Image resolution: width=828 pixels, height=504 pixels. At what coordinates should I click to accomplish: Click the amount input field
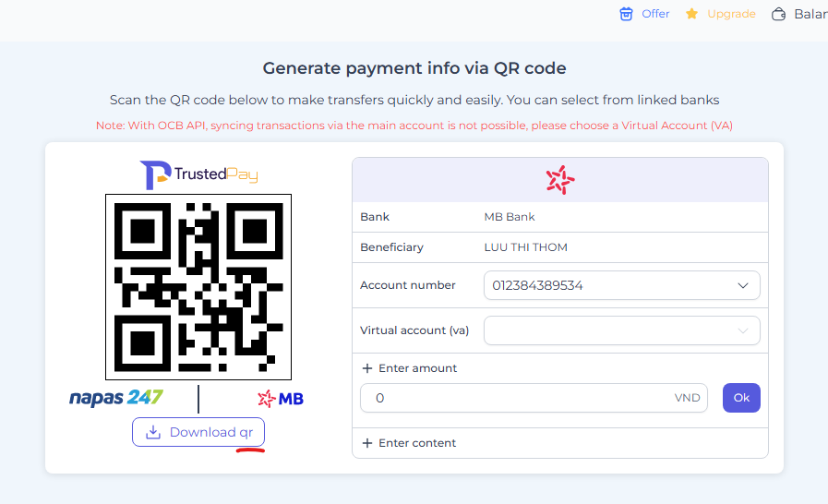pyautogui.click(x=534, y=398)
